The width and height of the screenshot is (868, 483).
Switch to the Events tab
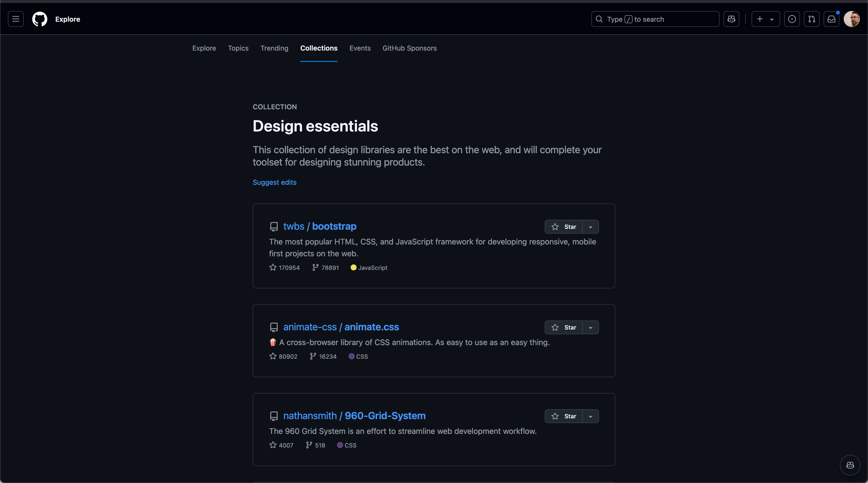360,48
